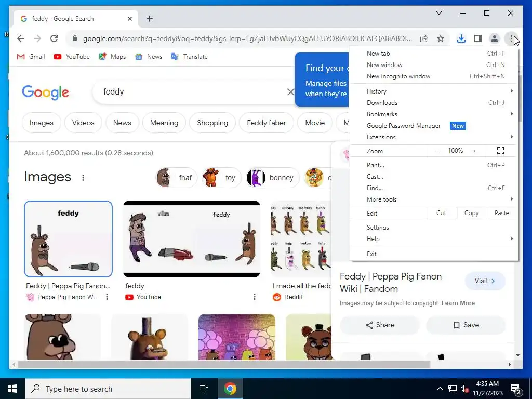Bookmark this tab with the star icon
Screen dimensions: 532x399
[x=441, y=38]
